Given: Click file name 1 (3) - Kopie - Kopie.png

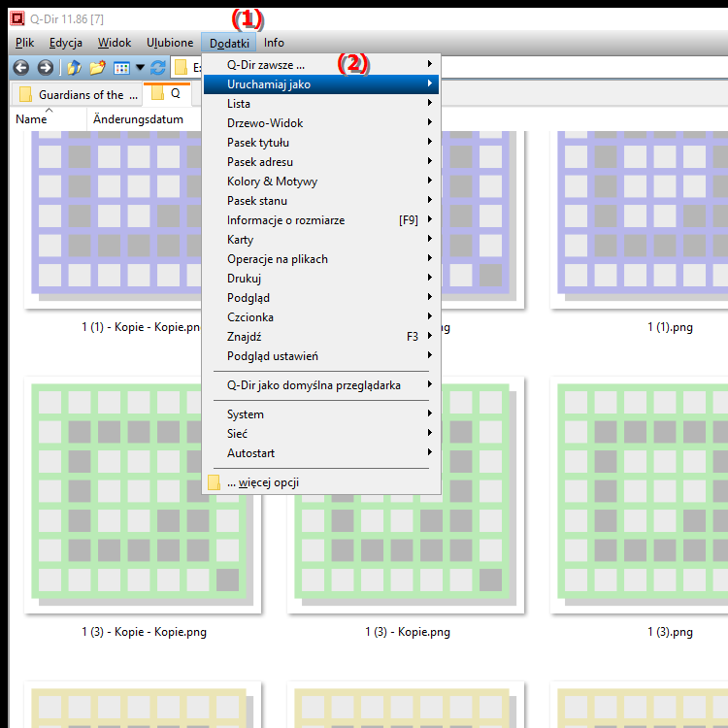Looking at the screenshot, I should click(144, 632).
